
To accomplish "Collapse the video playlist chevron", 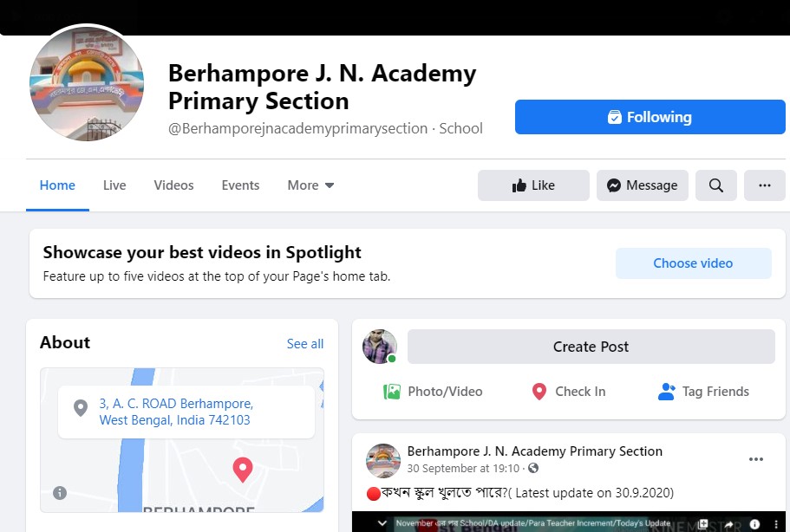I will tap(382, 523).
